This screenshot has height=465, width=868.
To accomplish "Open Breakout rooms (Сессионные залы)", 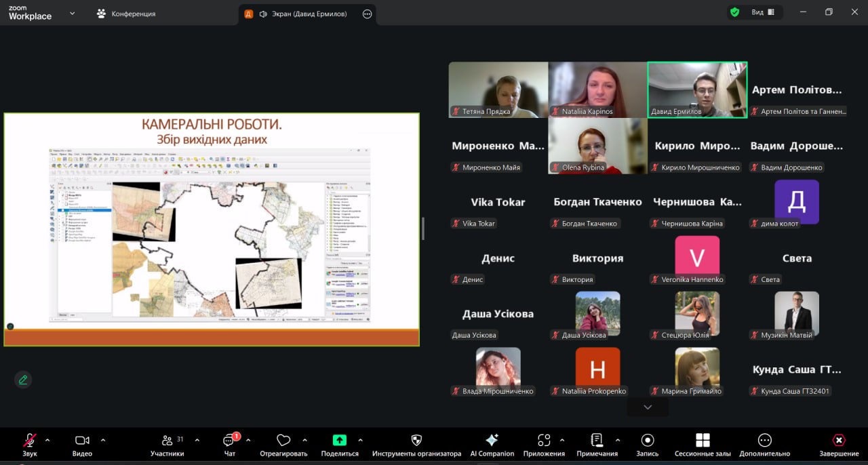I will (x=703, y=441).
